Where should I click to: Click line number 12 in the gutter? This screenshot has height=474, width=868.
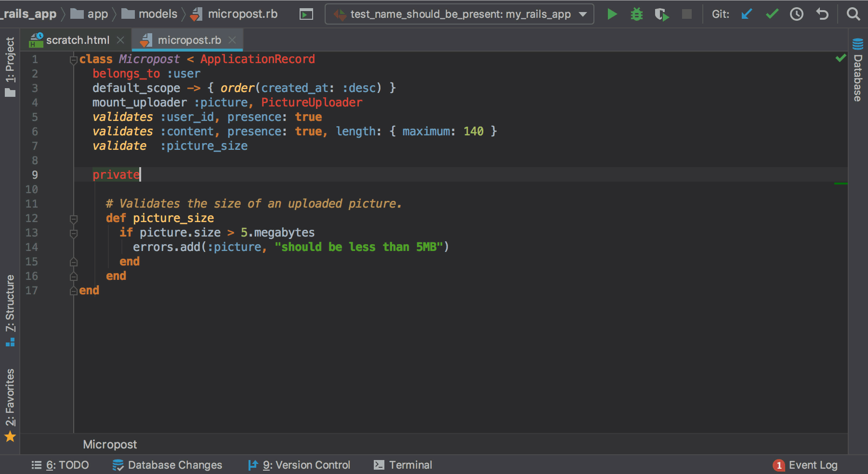click(x=31, y=218)
